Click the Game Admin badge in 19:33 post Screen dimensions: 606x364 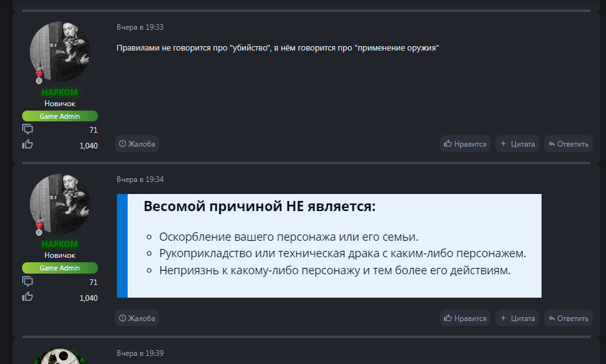click(60, 116)
